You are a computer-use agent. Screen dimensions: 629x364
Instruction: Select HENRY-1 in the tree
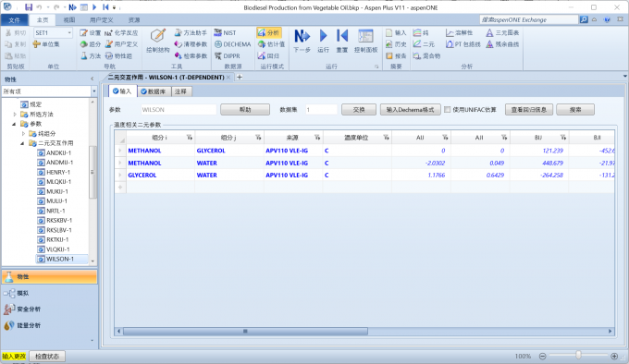pyautogui.click(x=58, y=172)
